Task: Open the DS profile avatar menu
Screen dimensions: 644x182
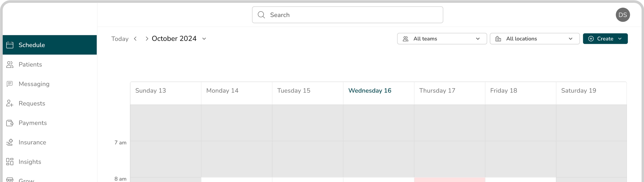Action: click(623, 15)
